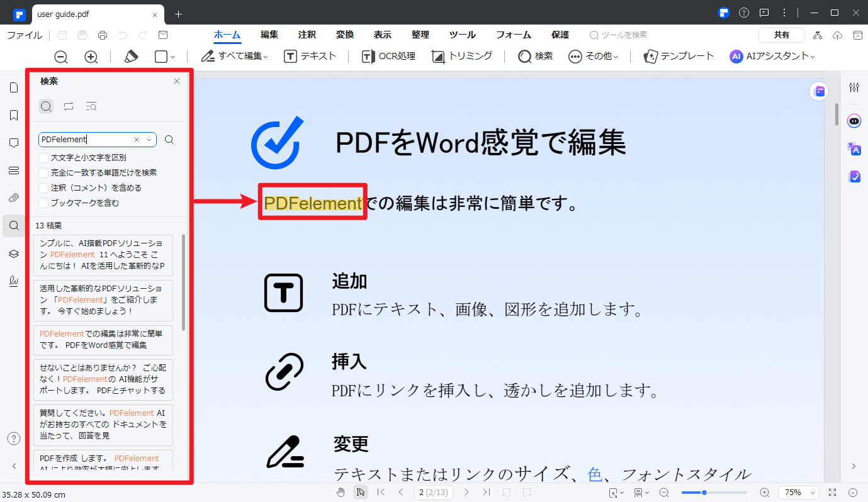The width and height of the screenshot is (868, 502).
Task: Expand the right sidebar arrow
Action: point(854,466)
